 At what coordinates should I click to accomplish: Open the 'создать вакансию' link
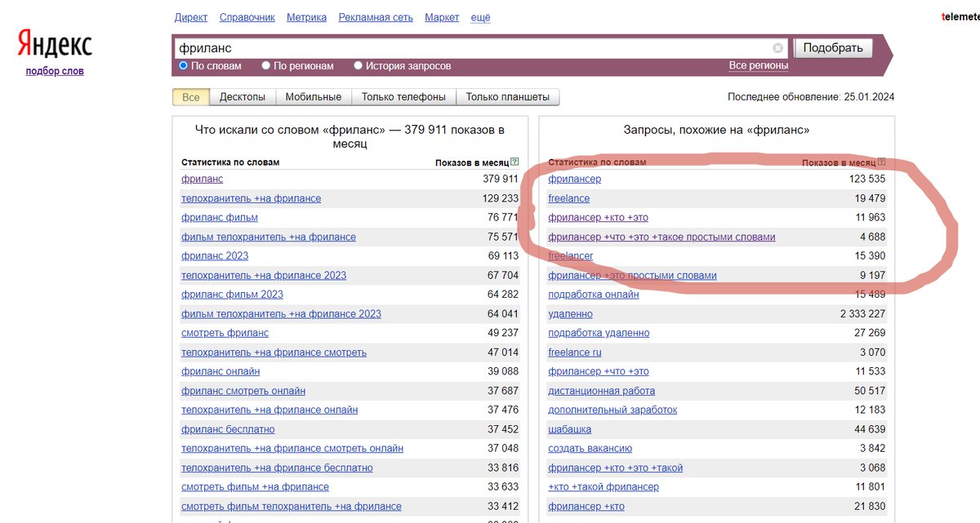tap(590, 449)
